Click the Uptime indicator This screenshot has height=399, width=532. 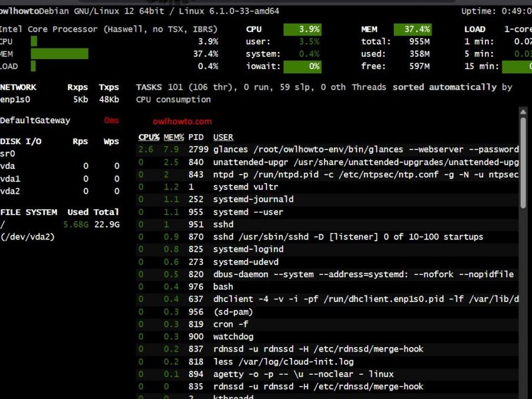pos(497,11)
